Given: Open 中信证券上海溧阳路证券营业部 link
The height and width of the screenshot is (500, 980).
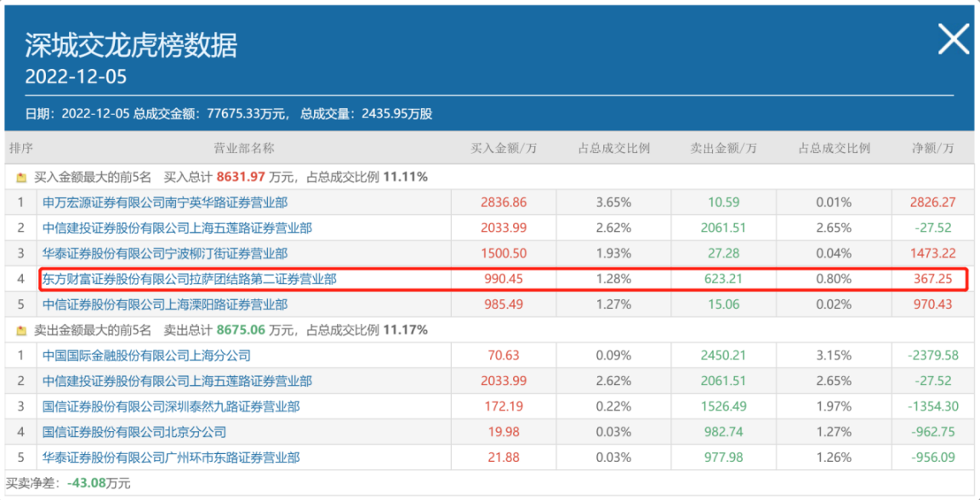Looking at the screenshot, I should pyautogui.click(x=165, y=304).
